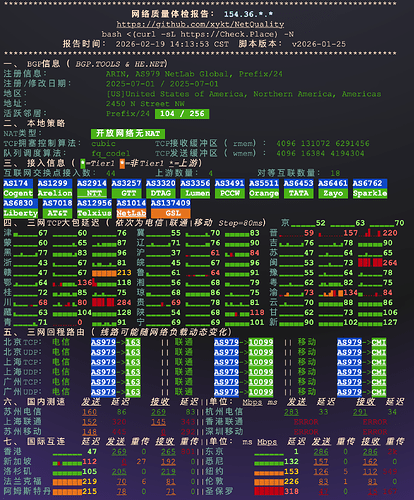Click the report title IP 154.36.*.*
Screen dimensions: 414x500
249,14
